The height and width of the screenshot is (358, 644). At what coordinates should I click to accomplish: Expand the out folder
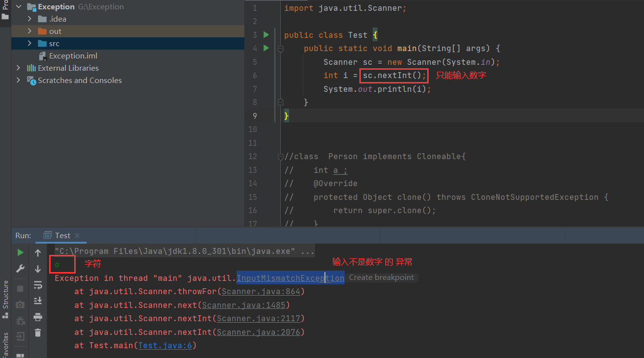click(29, 31)
